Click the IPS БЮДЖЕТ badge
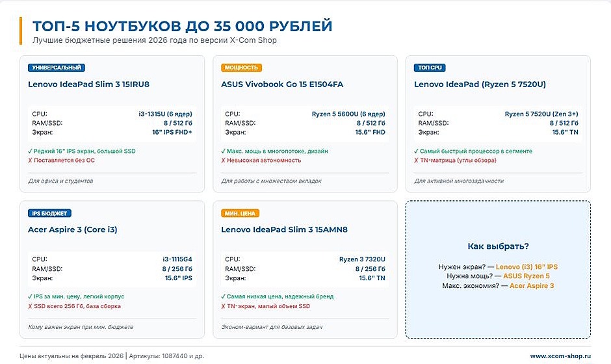Image resolution: width=611 pixels, height=364 pixels. (x=49, y=213)
